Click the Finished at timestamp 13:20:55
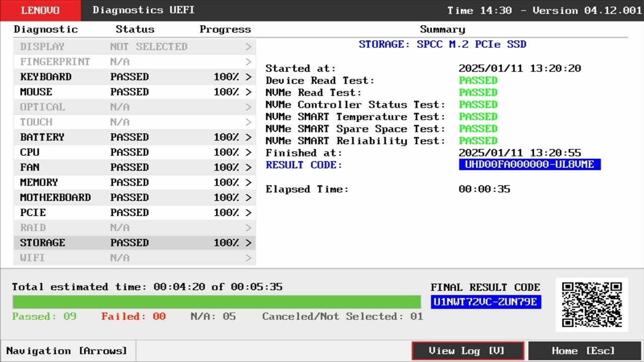 (520, 153)
